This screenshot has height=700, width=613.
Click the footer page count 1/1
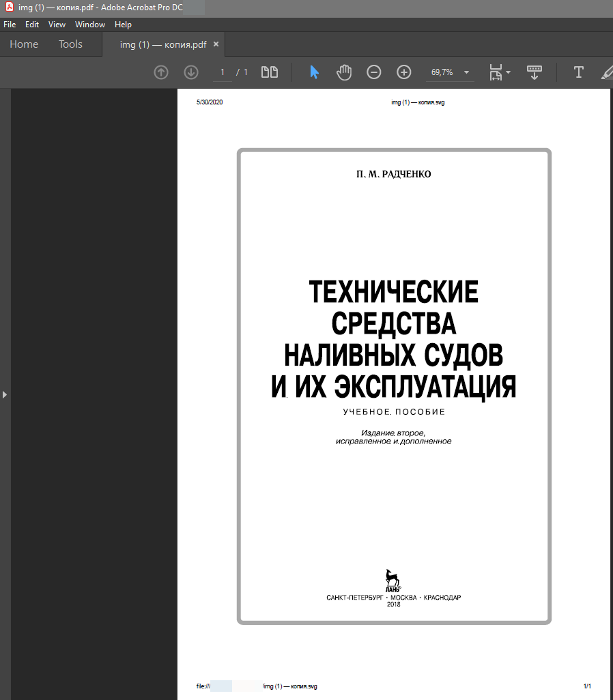click(588, 686)
